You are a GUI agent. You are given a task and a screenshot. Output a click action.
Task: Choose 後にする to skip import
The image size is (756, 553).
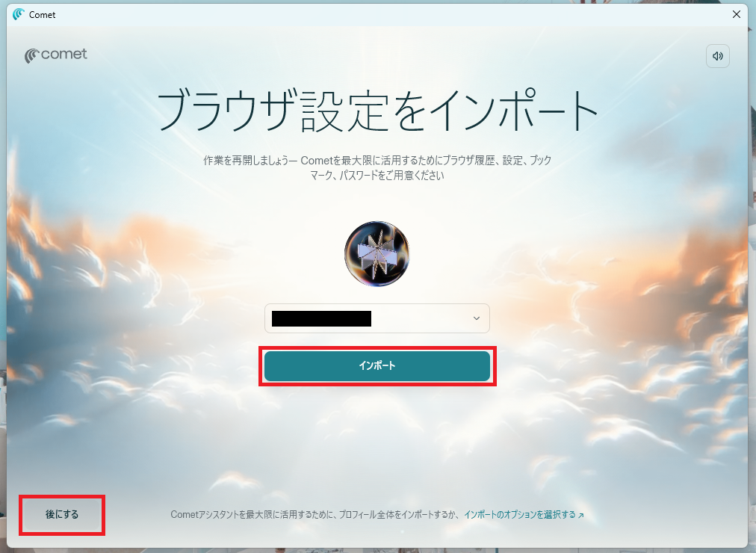click(62, 514)
